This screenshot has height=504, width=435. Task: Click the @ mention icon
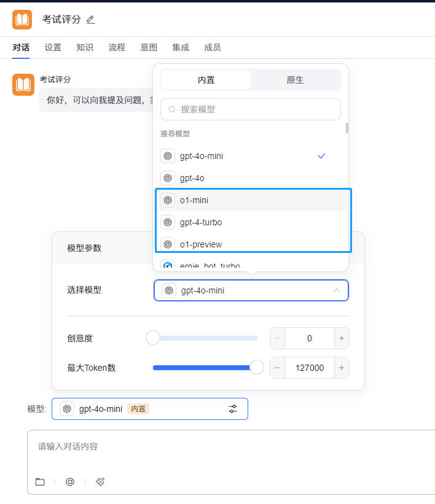pyautogui.click(x=70, y=482)
